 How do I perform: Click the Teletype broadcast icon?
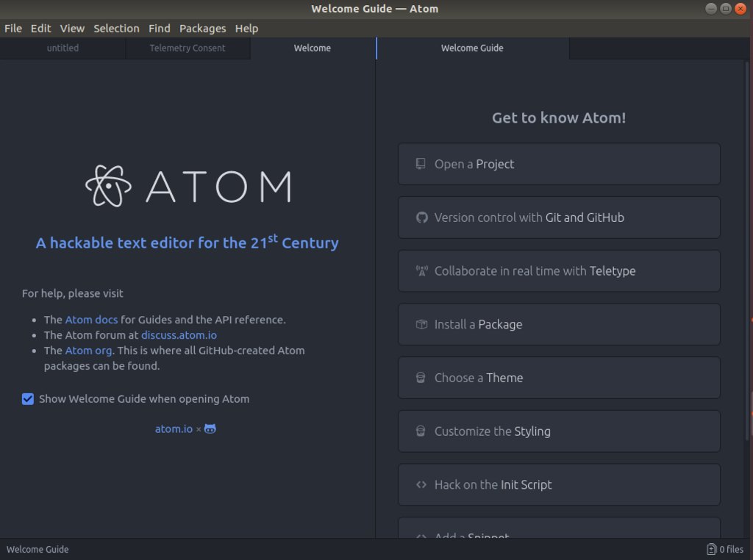421,271
